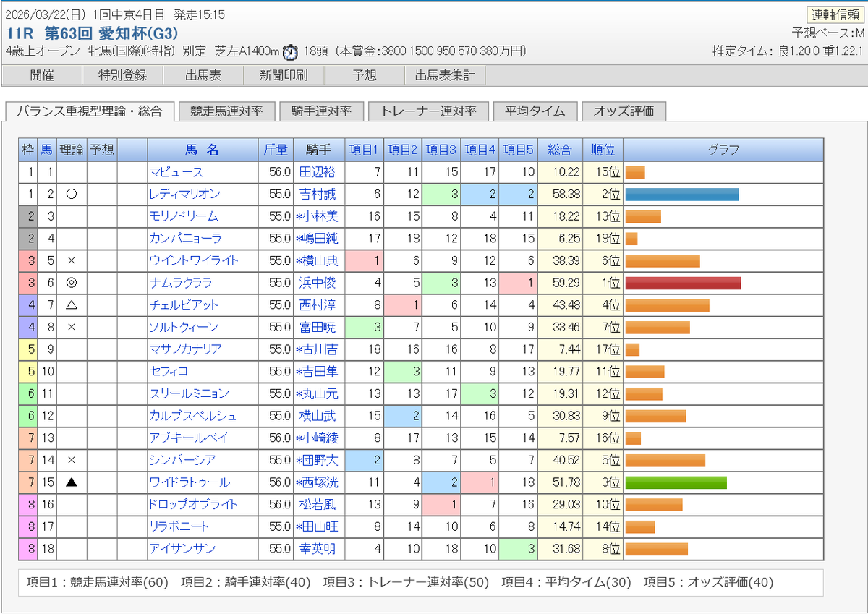Open the 新聞印刷 menu
The width and height of the screenshot is (868, 614).
click(284, 75)
